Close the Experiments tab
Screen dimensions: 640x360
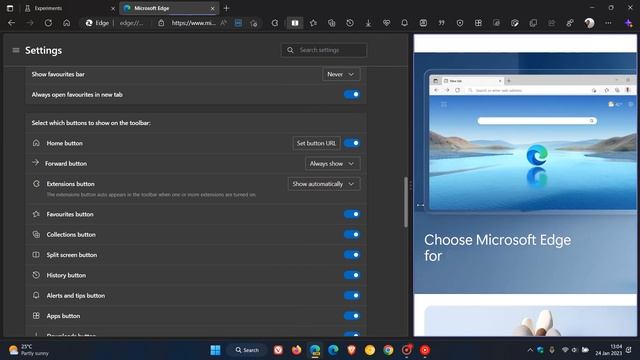[113, 8]
